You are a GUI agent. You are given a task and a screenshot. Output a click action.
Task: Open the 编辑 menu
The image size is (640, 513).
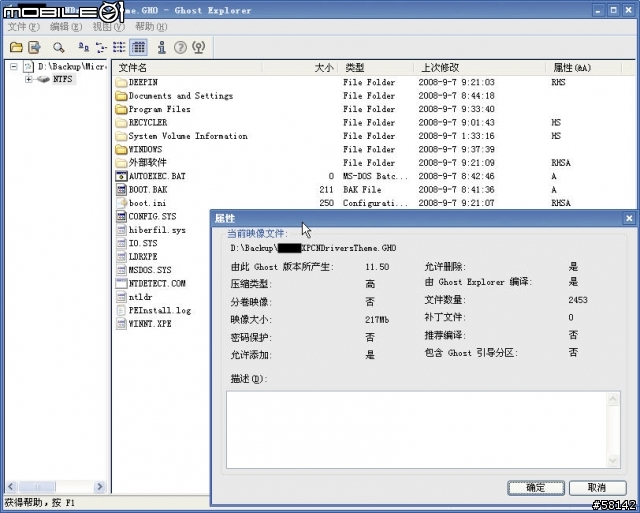(x=66, y=27)
